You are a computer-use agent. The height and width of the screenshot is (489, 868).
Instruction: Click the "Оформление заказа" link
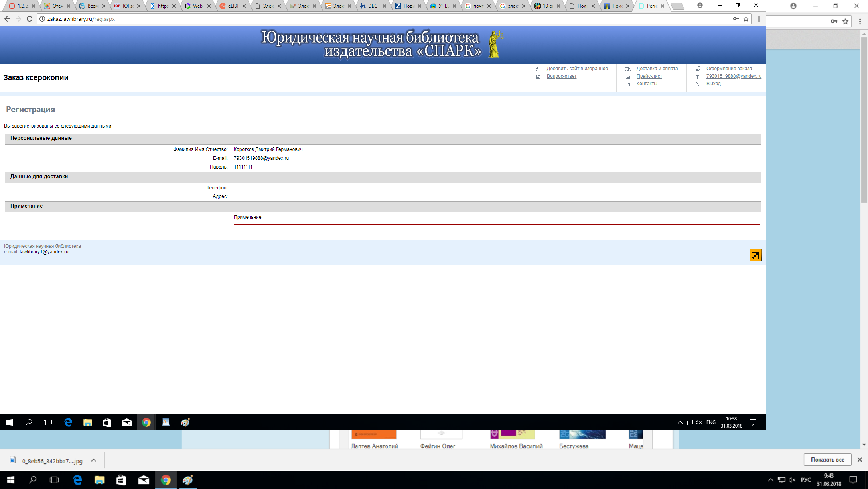click(729, 69)
